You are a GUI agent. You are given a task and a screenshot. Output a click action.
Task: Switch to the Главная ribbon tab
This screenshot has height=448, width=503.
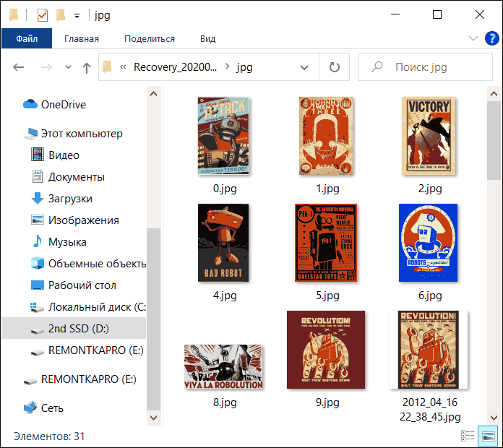coord(82,39)
